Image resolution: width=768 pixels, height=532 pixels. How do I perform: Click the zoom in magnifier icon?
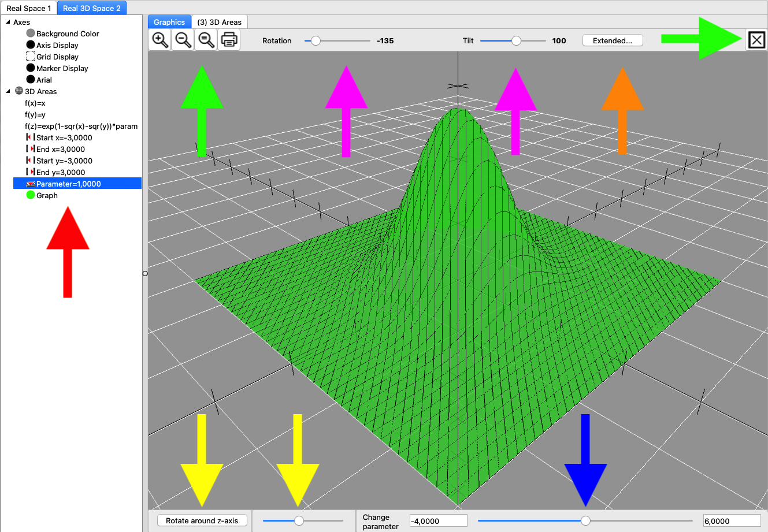160,40
